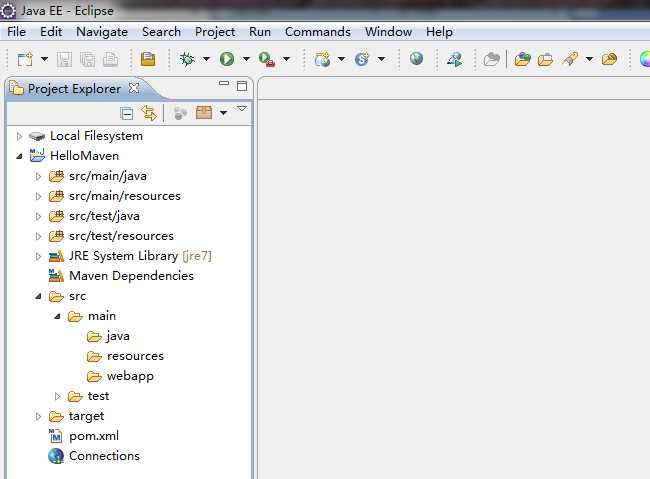The height and width of the screenshot is (479, 650).
Task: Close the Project Explorer view
Action: point(134,88)
